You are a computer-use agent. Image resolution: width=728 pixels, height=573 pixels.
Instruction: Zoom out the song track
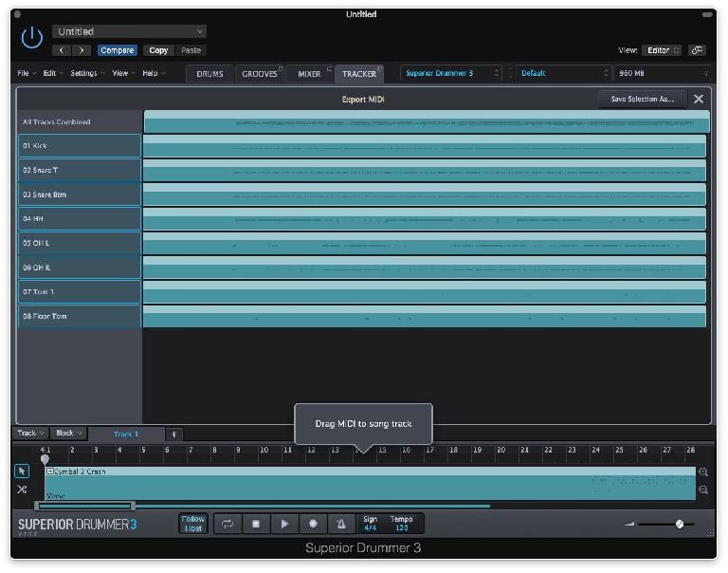703,490
